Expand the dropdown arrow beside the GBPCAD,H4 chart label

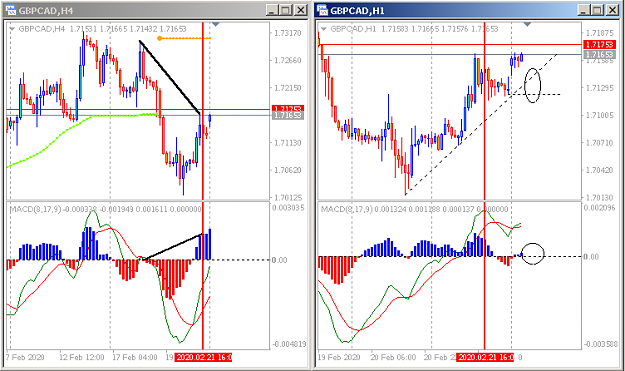12,29
